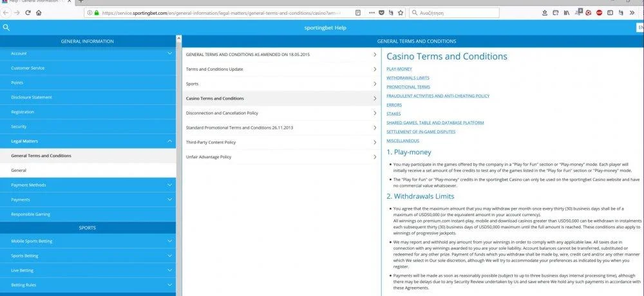Open Customer Service in sidebar
Image resolution: width=644 pixels, height=296 pixels.
pos(88,68)
